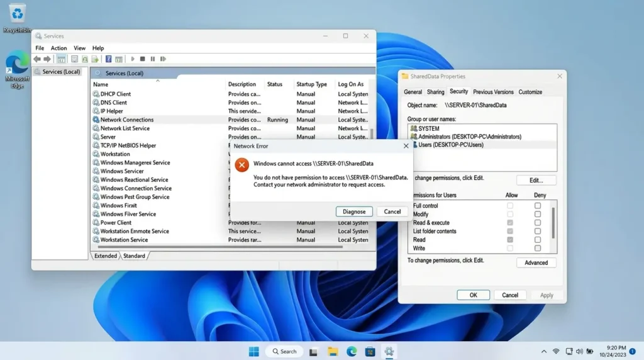This screenshot has width=644, height=360.
Task: Click the Services list horizontal scrollbar
Action: (220, 247)
